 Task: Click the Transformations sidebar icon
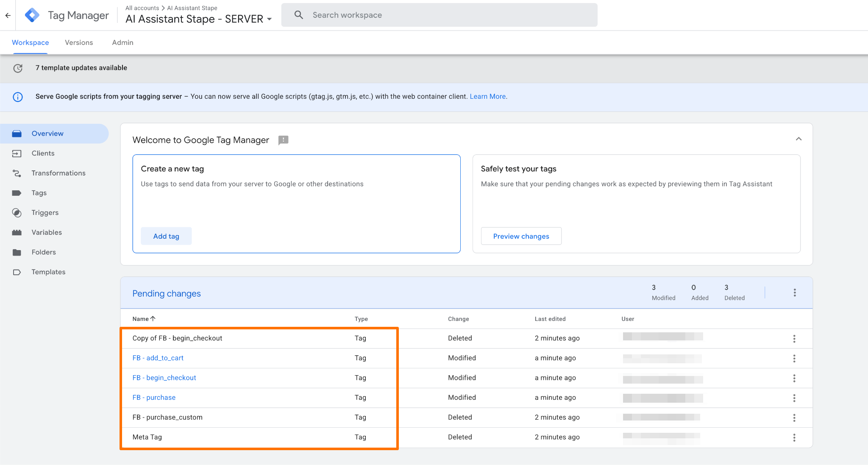pyautogui.click(x=17, y=173)
